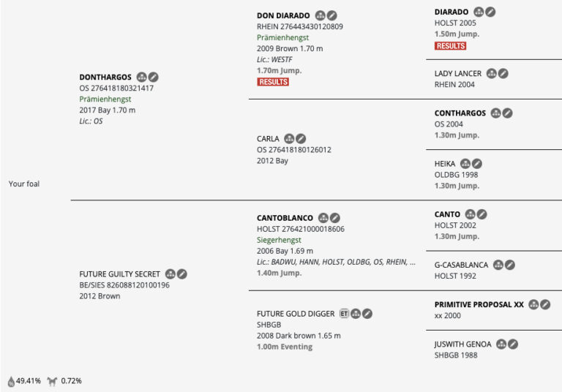Click the blood drop percentage icon
Screen dimensions: 562x392
coord(11,381)
